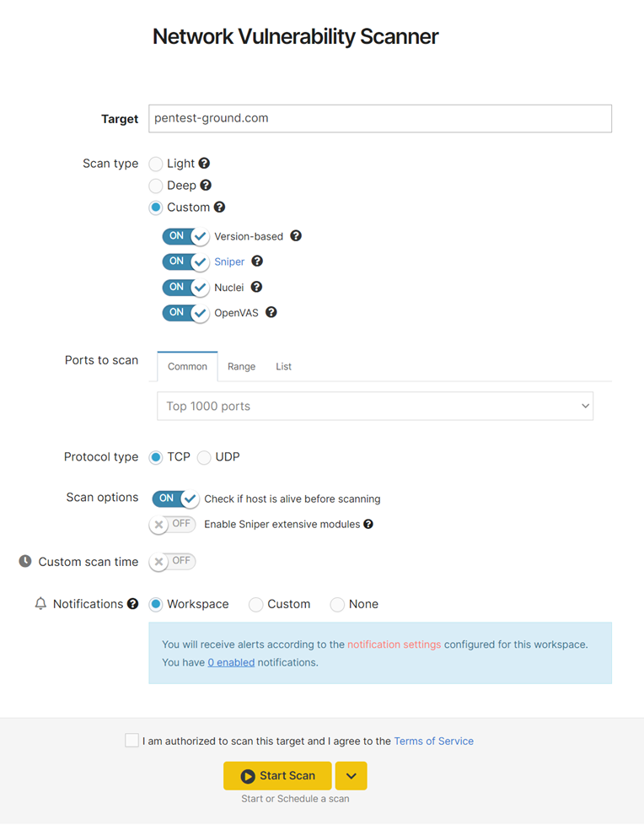This screenshot has height=825, width=644.
Task: Click the OpenVAS help question mark icon
Action: point(271,312)
